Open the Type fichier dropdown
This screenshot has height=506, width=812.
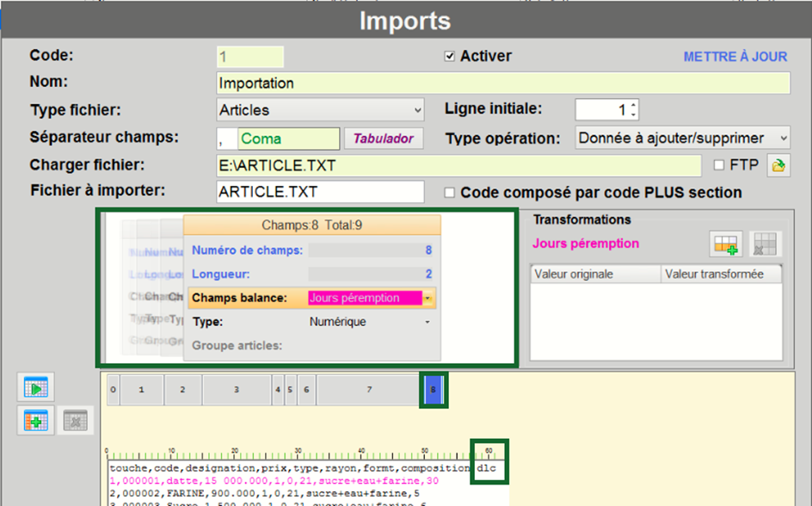[418, 110]
